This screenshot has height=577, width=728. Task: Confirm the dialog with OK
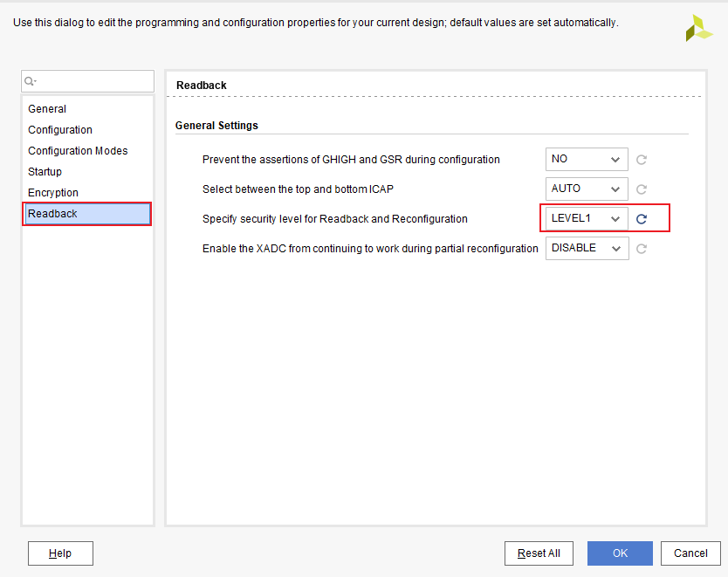point(620,553)
